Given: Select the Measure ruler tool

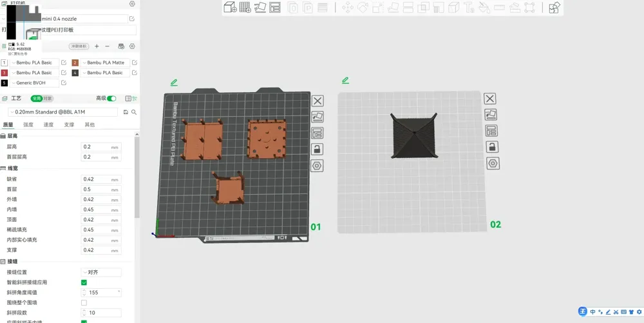Looking at the screenshot, I should pyautogui.click(x=499, y=7).
